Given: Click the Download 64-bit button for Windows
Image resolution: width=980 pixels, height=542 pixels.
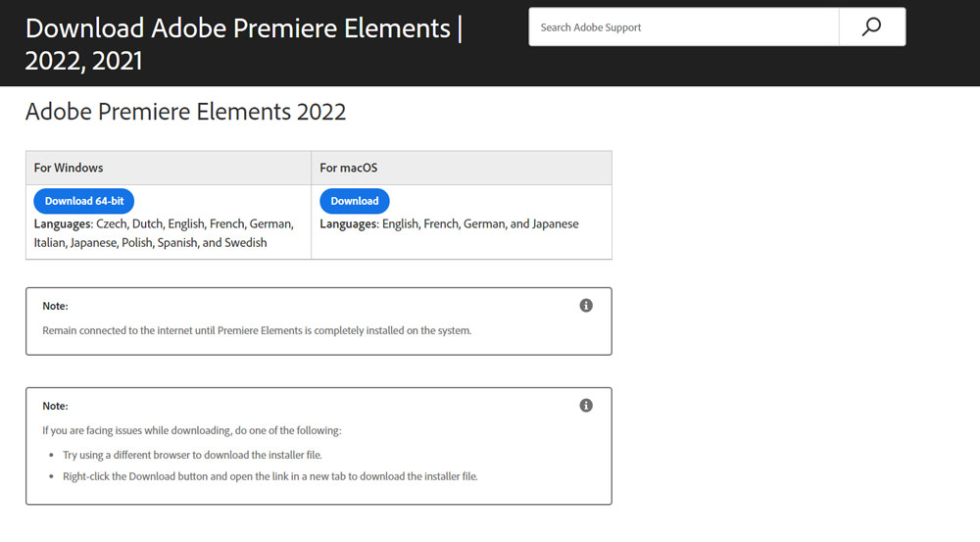Looking at the screenshot, I should (83, 201).
